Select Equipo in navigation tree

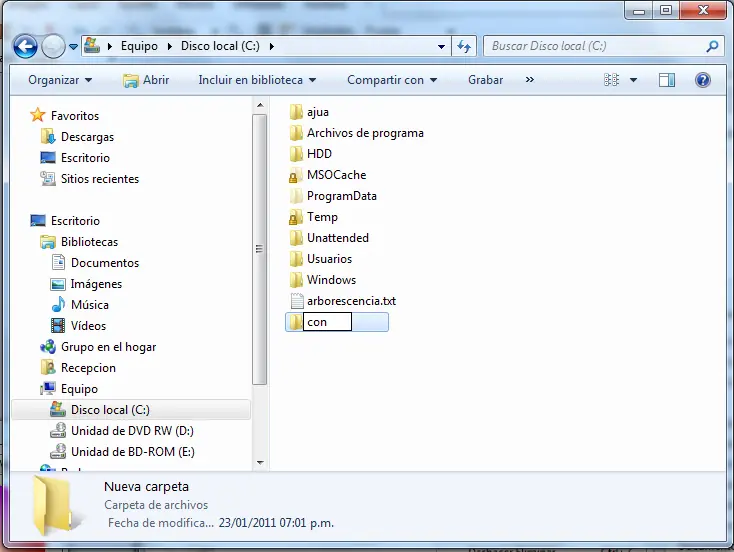(79, 389)
